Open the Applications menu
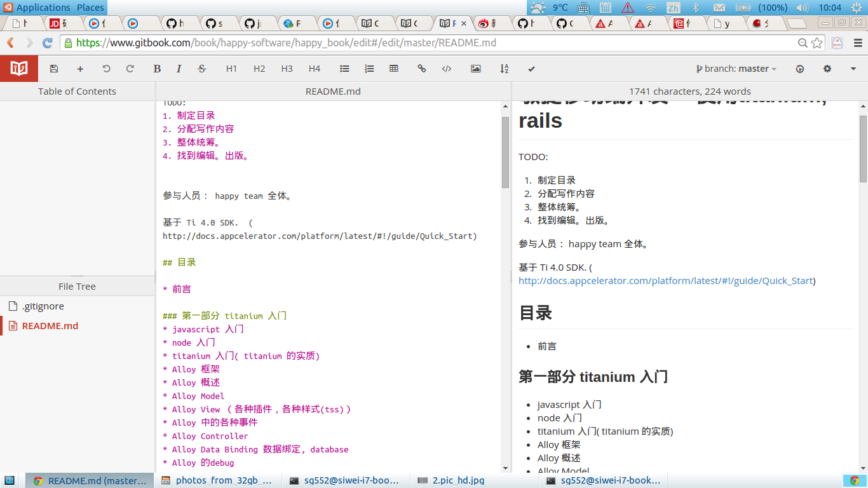 [x=43, y=8]
